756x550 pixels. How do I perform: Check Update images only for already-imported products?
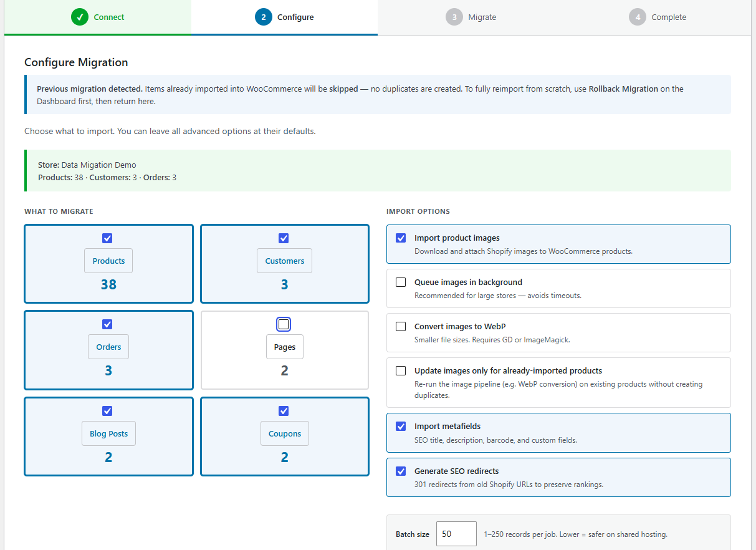click(x=401, y=371)
